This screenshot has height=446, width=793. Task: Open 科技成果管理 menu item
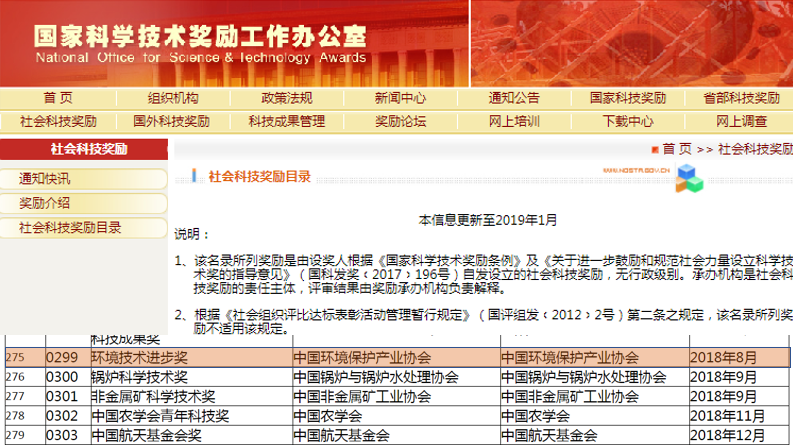287,121
